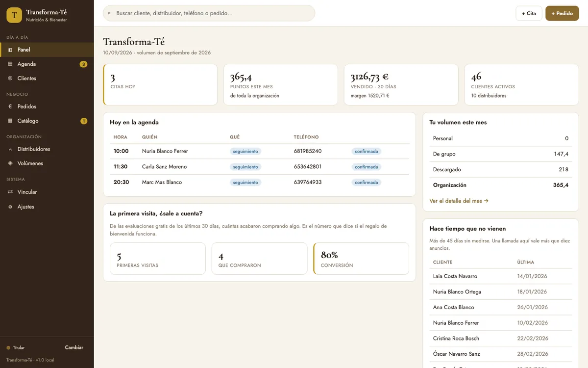
Task: Click the Clientes sidebar icon
Action: 10,79
